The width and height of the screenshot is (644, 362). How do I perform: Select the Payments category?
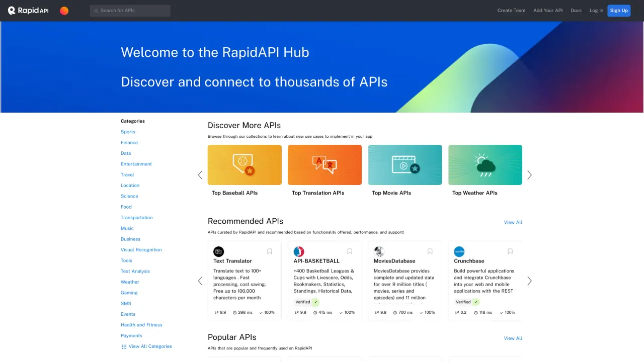click(131, 336)
